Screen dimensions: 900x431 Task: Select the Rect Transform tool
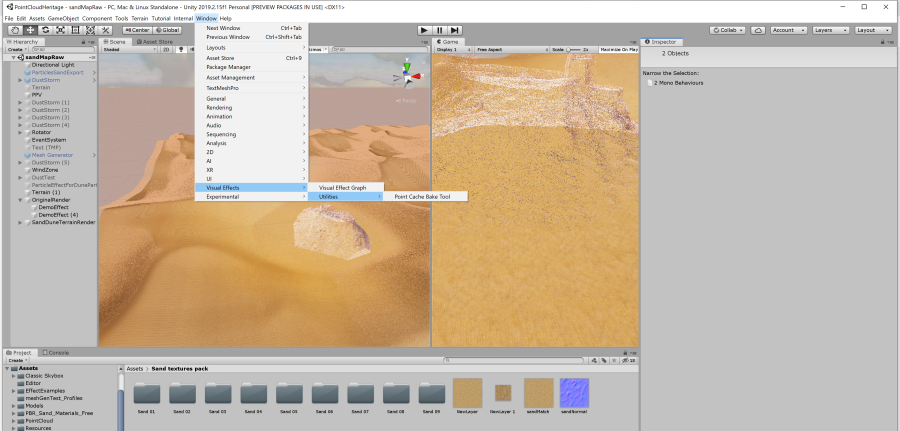75,30
